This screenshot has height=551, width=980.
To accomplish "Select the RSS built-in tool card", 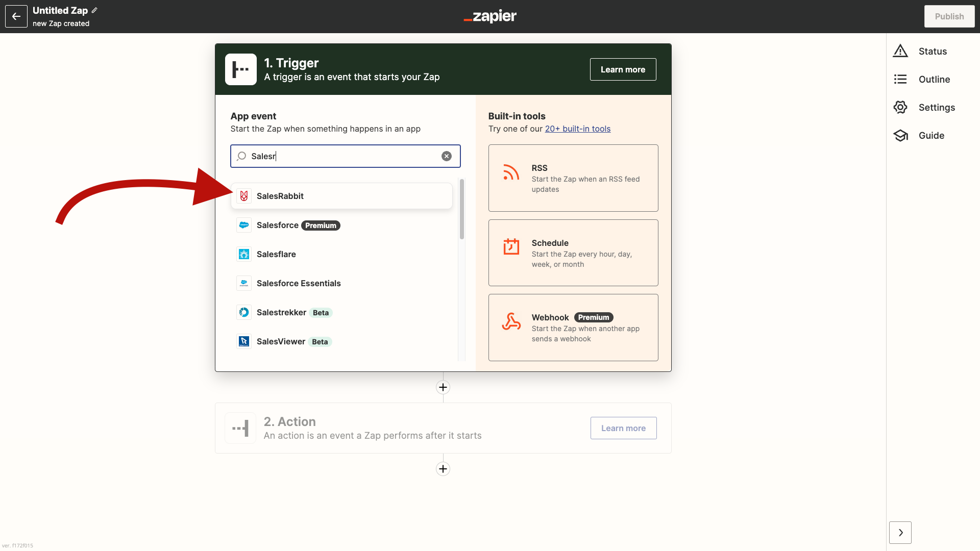I will 573,178.
